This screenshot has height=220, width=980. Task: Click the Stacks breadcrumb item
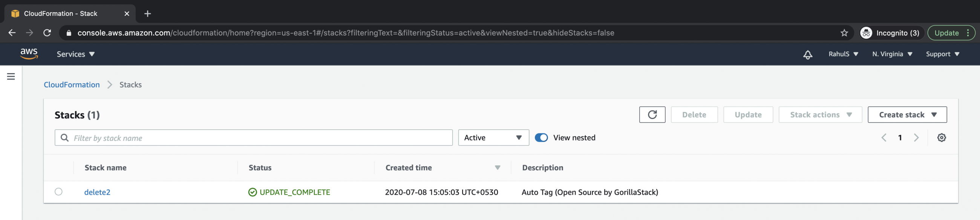[130, 85]
